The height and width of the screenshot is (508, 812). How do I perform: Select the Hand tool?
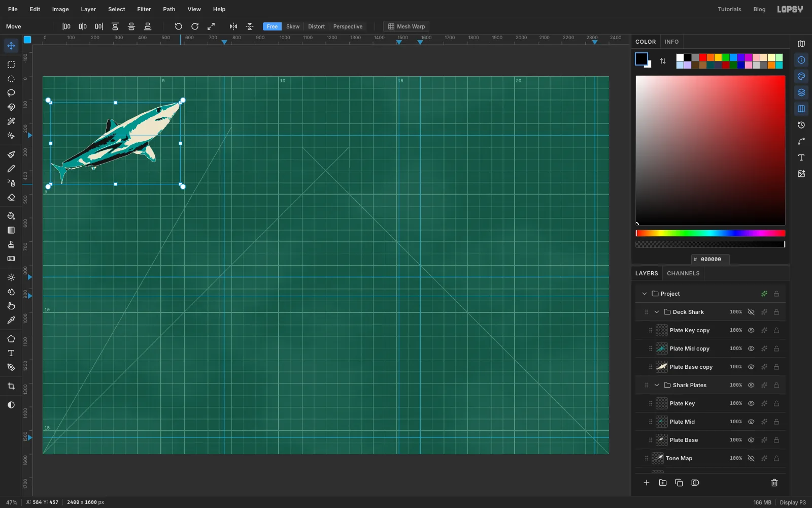tap(11, 306)
